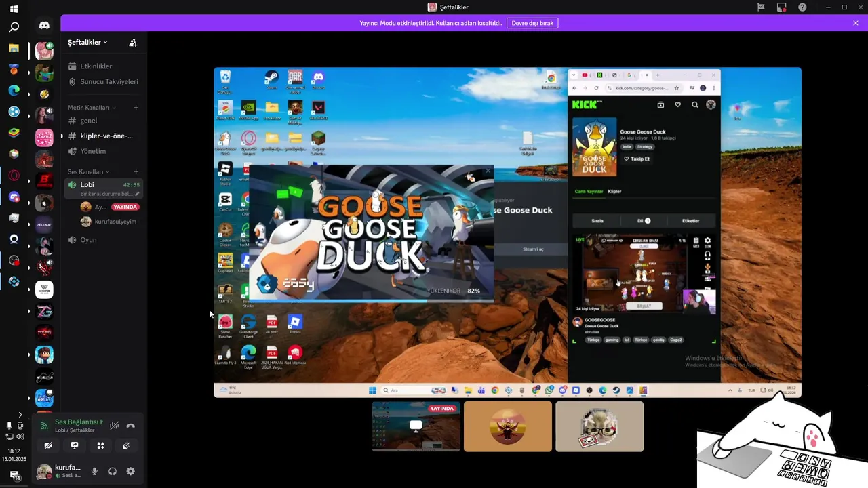Viewport: 868px width, 488px height.
Task: Click the pencil icon to edit Lobi status
Action: pyautogui.click(x=137, y=194)
